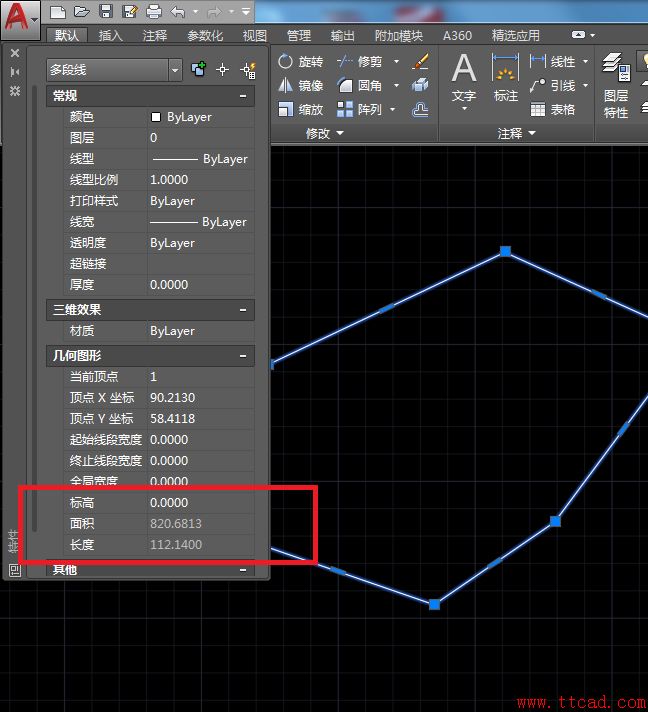Screen dimensions: 648x712
Task: Open the A360 ribbon tab
Action: tap(457, 35)
